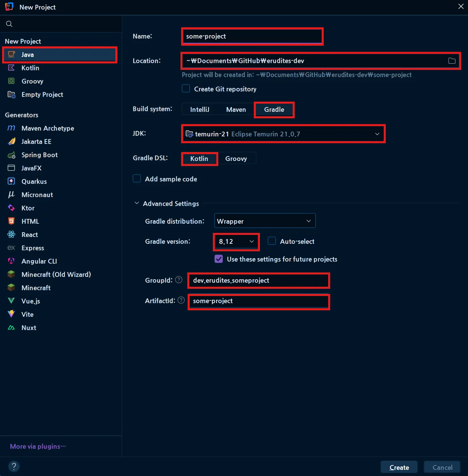This screenshot has height=476, width=468.
Task: Switch build system to Maven
Action: pos(236,109)
